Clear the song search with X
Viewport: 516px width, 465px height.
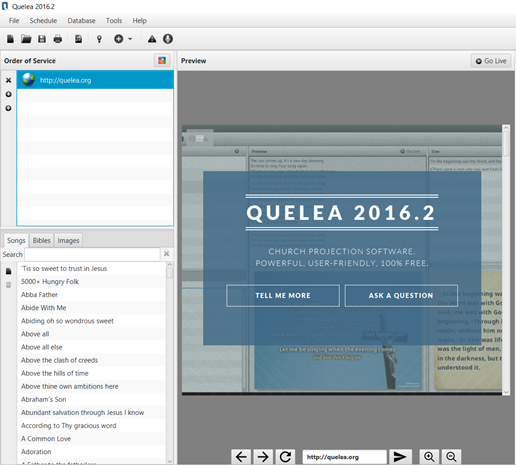[166, 254]
